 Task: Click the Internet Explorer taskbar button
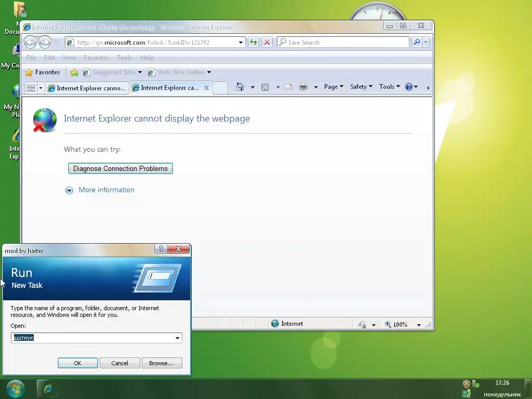click(x=47, y=389)
